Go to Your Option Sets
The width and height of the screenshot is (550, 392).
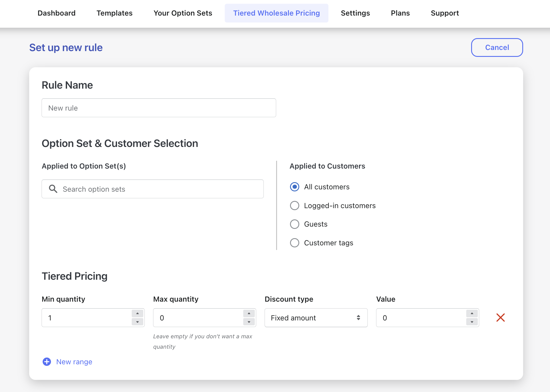(x=183, y=13)
